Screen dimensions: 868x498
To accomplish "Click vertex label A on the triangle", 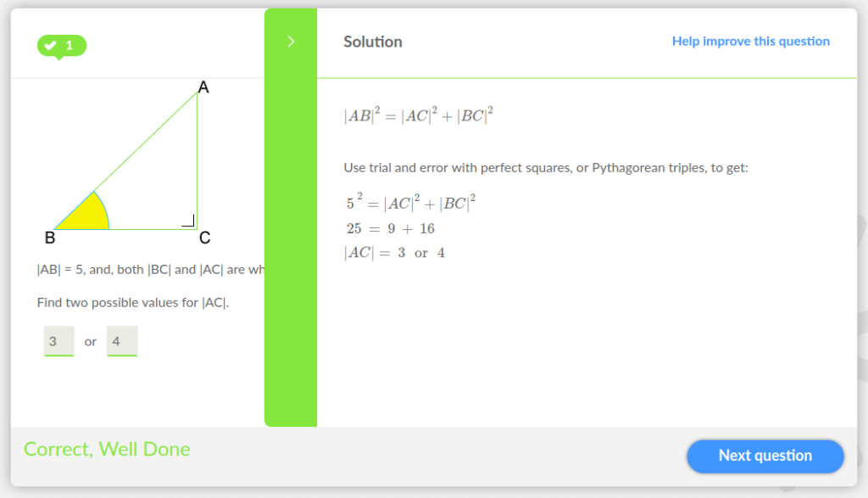I will [203, 87].
